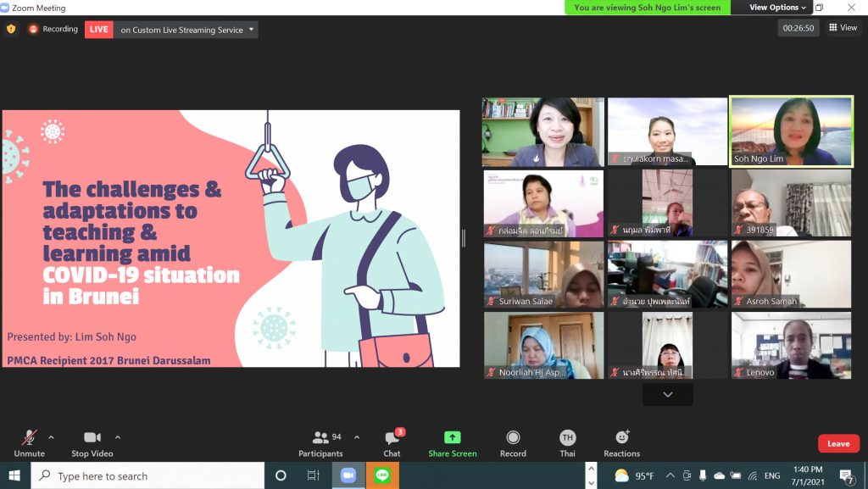
Task: Restore down the Zoom window
Action: 820,7
